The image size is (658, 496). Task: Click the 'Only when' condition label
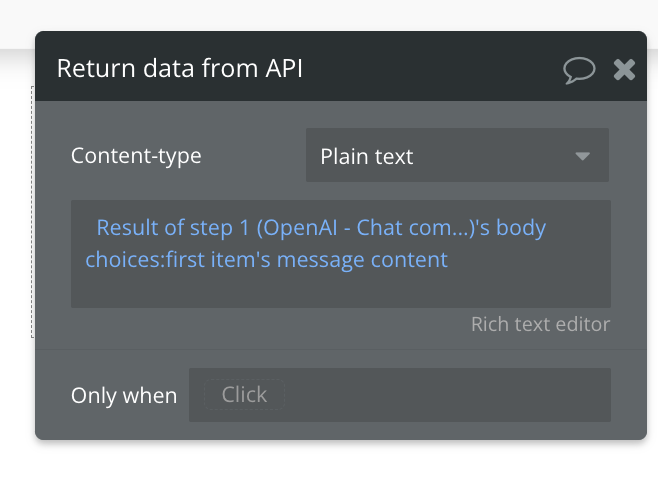[124, 396]
